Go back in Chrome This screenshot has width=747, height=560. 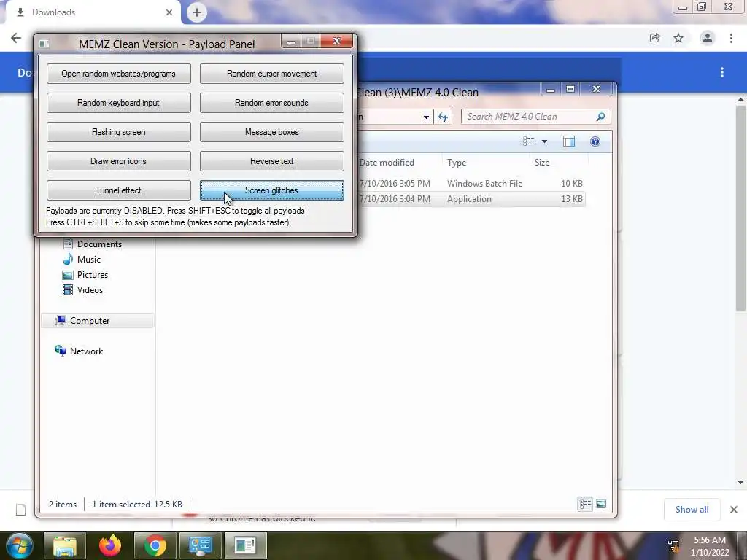[x=16, y=38]
